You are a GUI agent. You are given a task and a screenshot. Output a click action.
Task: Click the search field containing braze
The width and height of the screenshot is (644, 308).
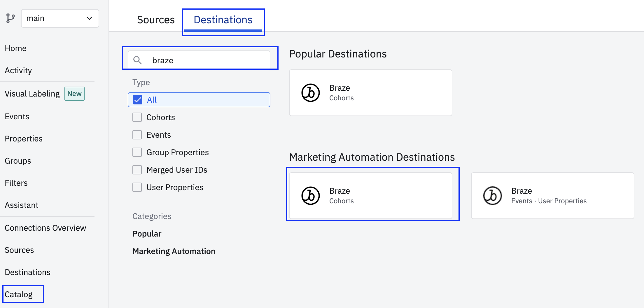tap(199, 60)
